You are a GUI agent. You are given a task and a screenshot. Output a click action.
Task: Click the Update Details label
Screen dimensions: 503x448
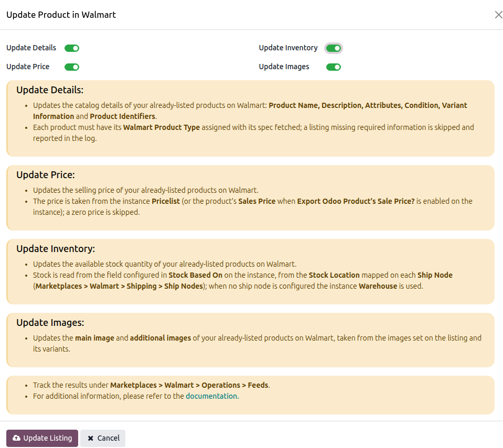click(x=31, y=48)
